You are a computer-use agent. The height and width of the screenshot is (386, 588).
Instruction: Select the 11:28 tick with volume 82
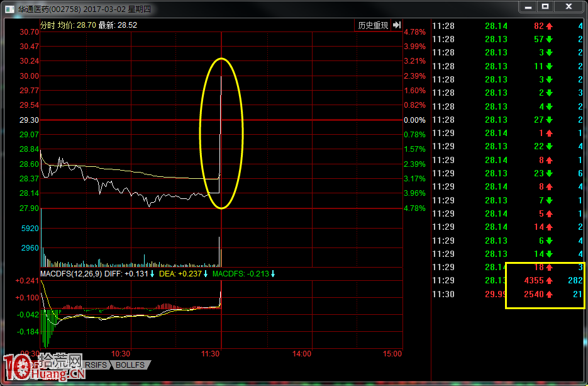[508, 26]
